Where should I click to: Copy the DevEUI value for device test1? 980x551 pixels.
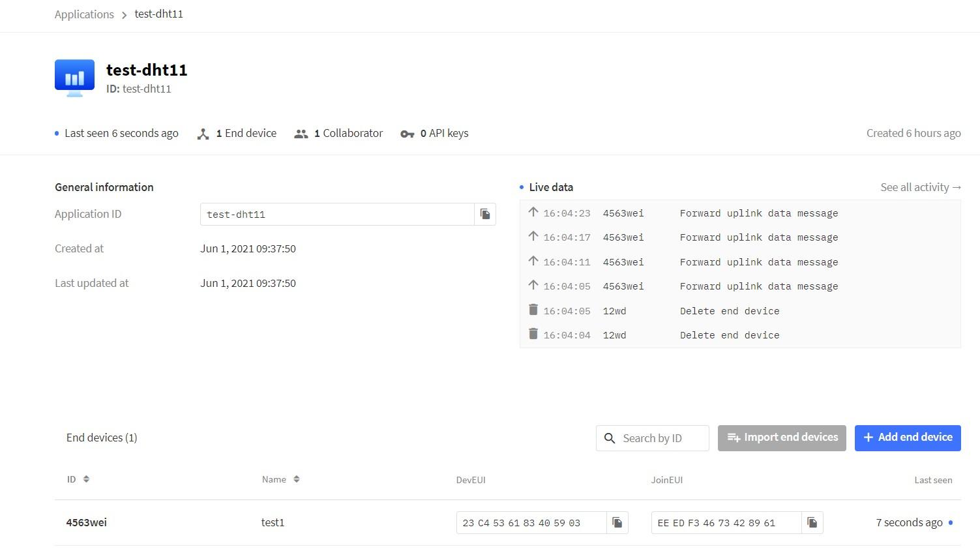617,522
